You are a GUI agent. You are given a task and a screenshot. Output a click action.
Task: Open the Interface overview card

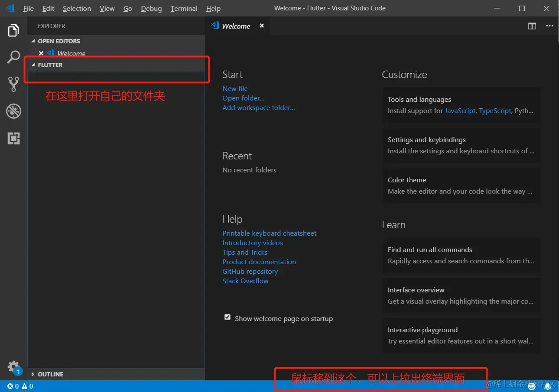point(461,295)
